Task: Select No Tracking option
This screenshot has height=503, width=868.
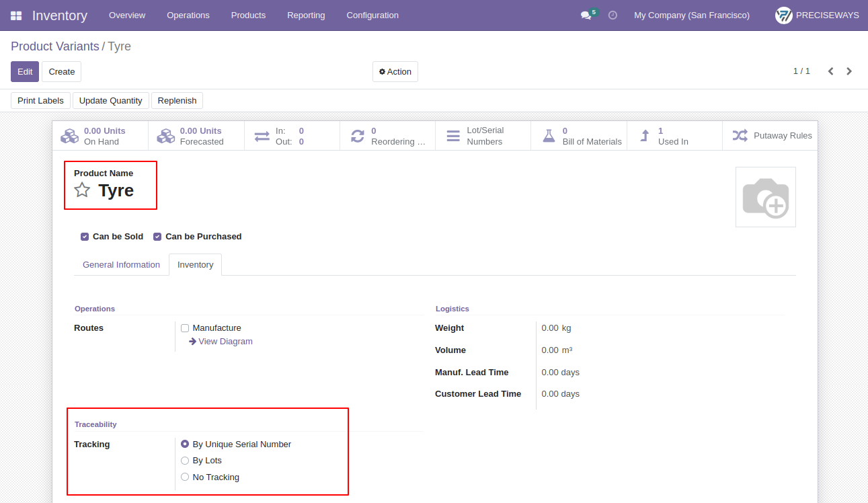Action: tap(185, 477)
